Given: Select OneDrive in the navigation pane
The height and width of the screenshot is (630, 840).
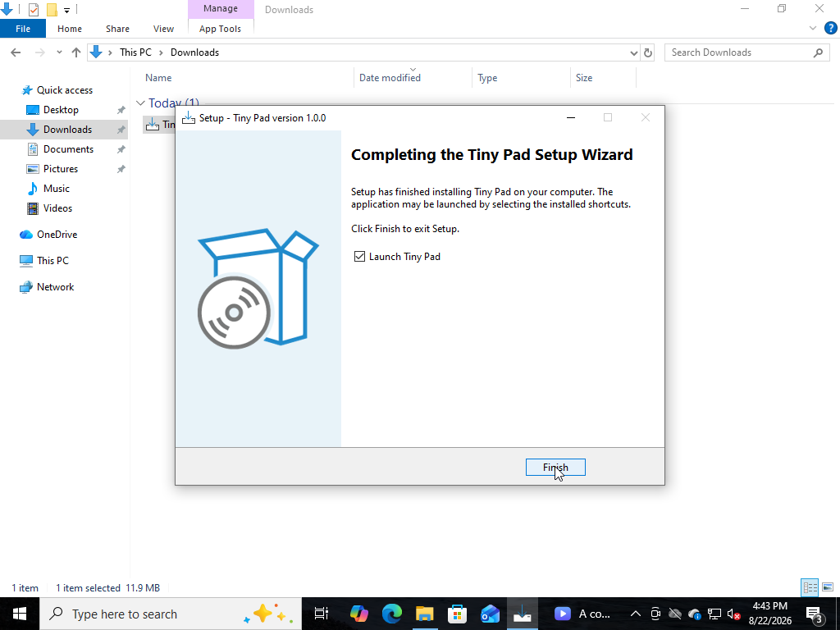Looking at the screenshot, I should 57,235.
